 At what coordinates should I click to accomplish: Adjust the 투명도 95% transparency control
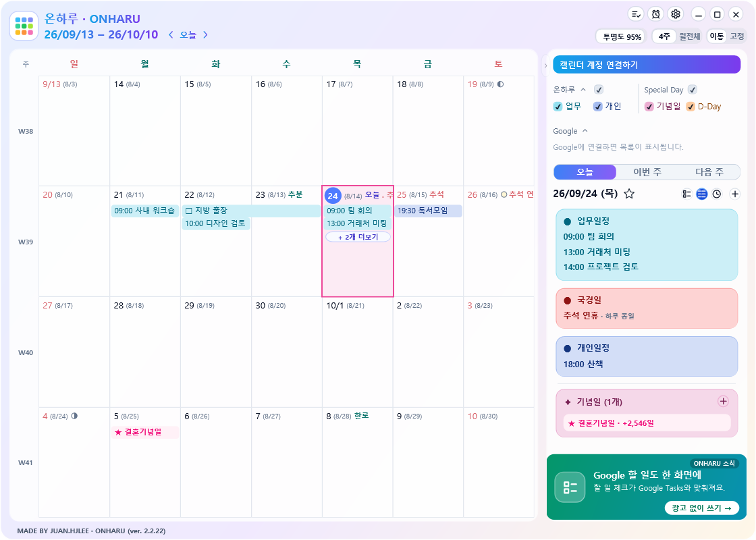[622, 36]
